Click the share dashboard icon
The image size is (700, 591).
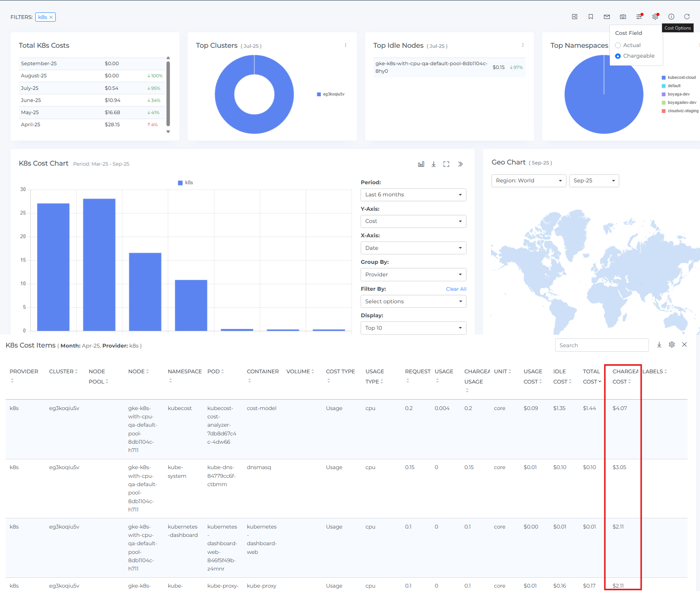tap(575, 17)
